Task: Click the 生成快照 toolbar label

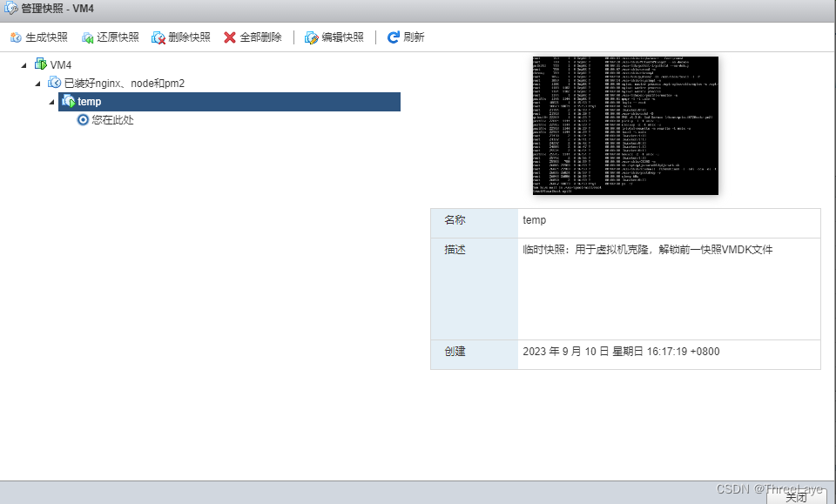Action: pyautogui.click(x=46, y=37)
